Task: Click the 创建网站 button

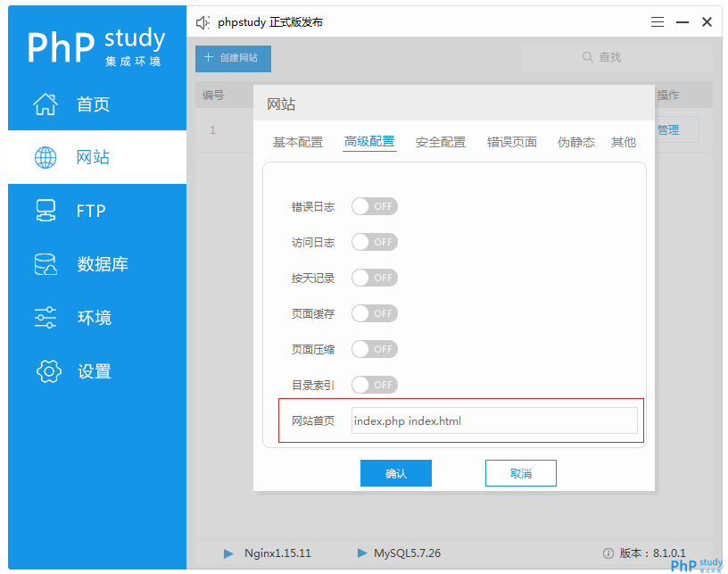Action: 233,59
